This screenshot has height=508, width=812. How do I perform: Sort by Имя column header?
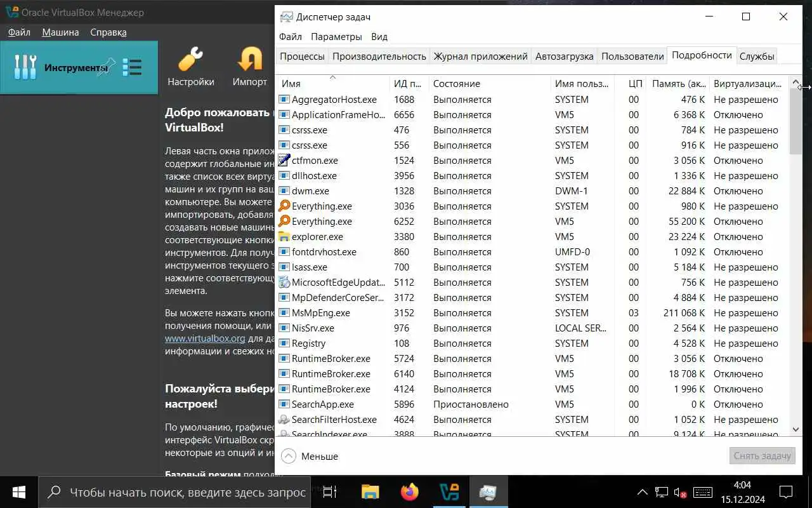(332, 83)
